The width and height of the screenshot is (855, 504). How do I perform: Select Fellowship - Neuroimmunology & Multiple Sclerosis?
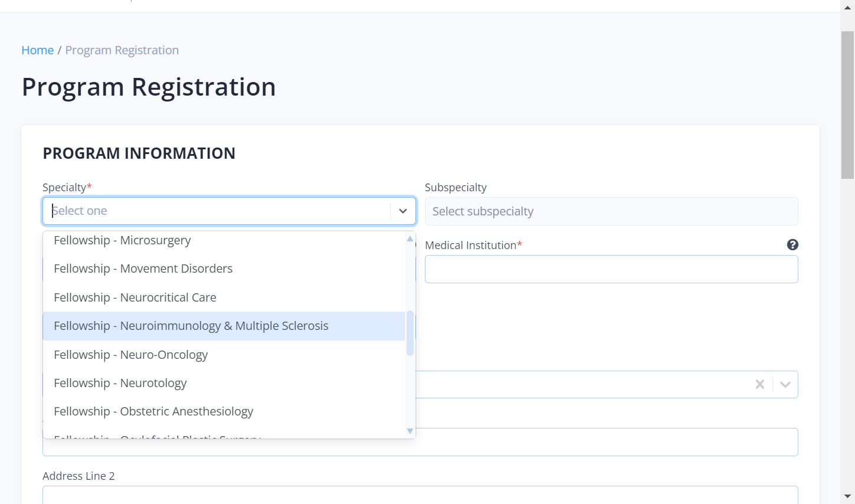[224, 326]
